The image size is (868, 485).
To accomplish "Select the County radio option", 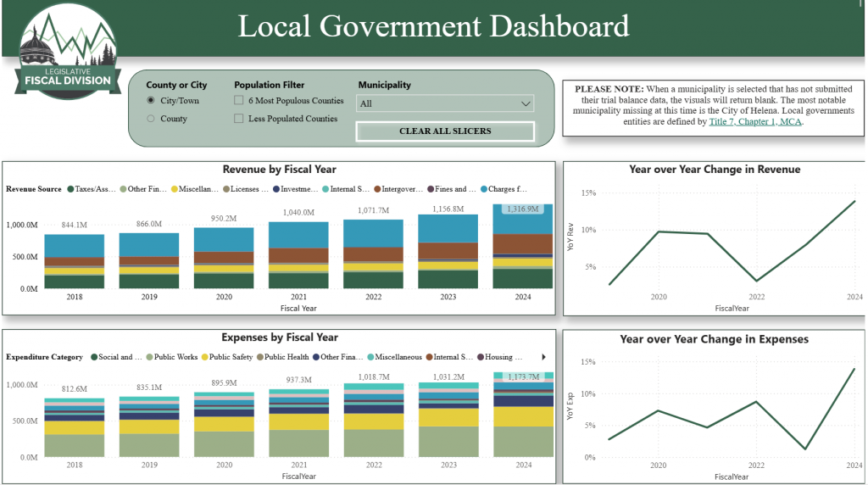I will tap(152, 119).
